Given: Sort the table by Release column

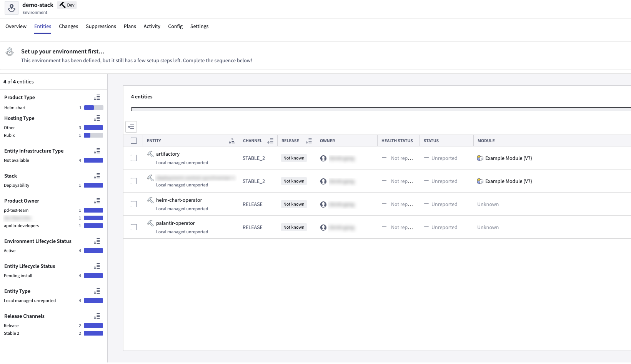Looking at the screenshot, I should click(x=309, y=141).
